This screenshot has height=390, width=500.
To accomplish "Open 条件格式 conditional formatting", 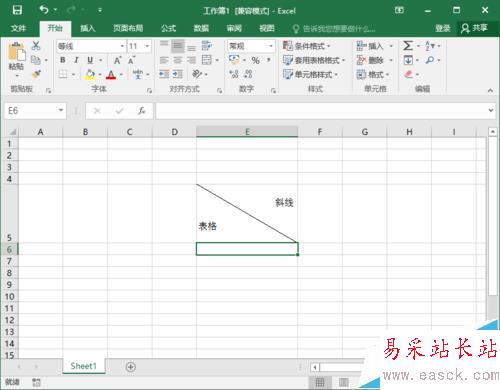I will point(307,46).
